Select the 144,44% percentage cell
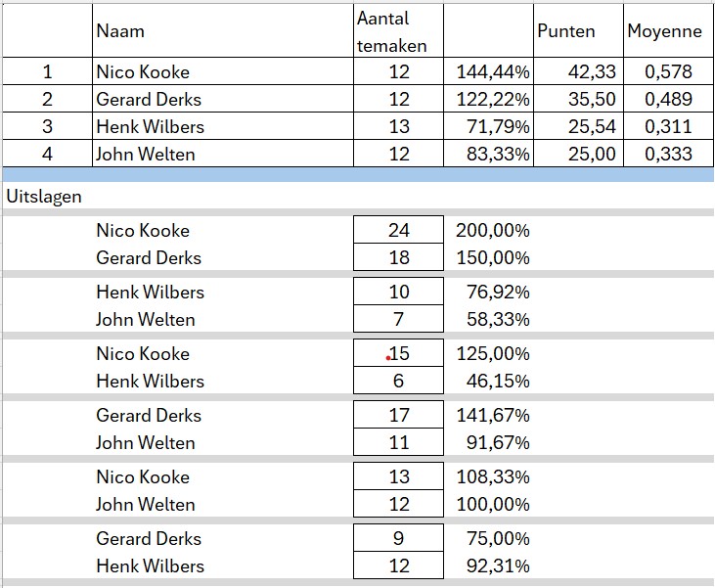 (x=492, y=71)
